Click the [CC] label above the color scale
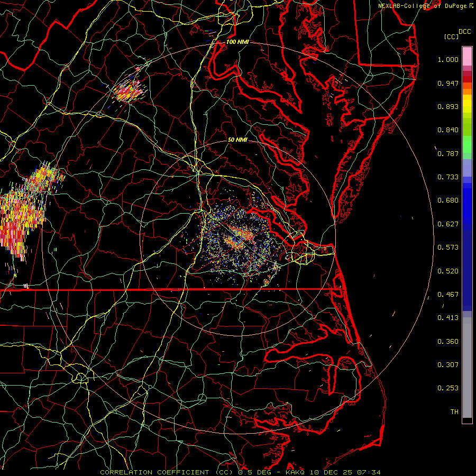 tap(451, 36)
